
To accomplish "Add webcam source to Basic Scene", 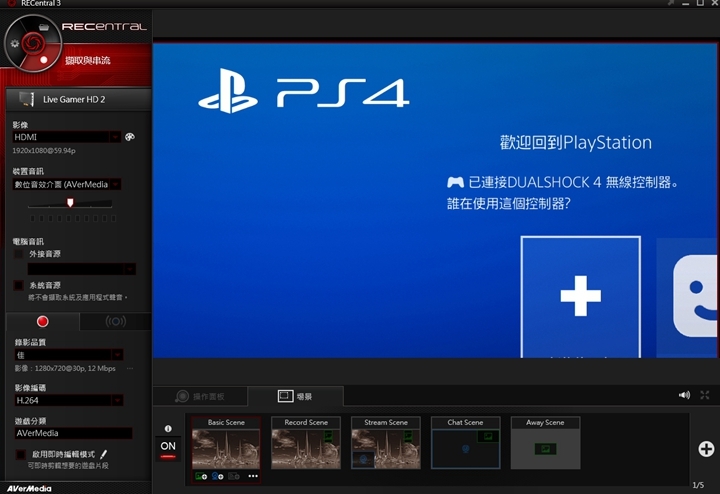I will [x=218, y=476].
